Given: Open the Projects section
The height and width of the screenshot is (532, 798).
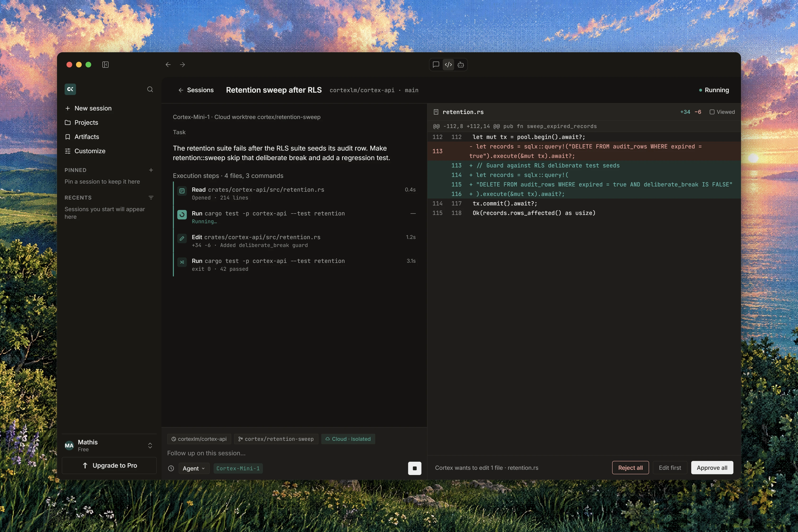Looking at the screenshot, I should click(109, 123).
